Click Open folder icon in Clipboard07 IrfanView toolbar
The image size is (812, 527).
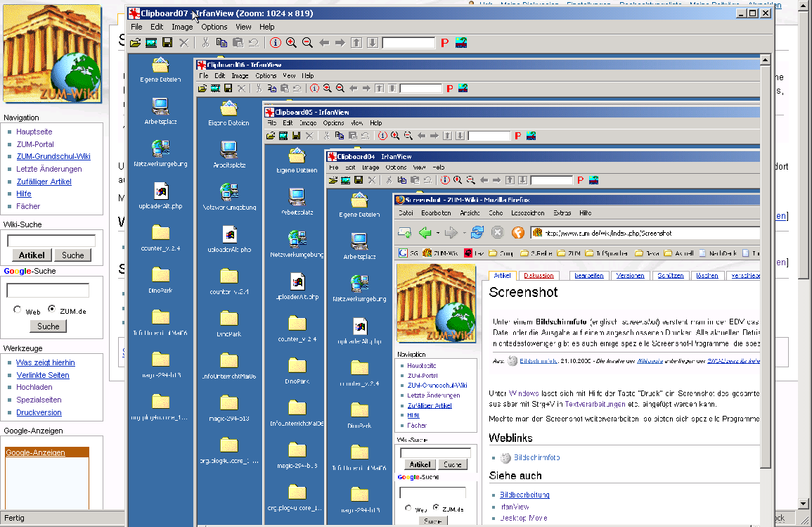(x=136, y=43)
